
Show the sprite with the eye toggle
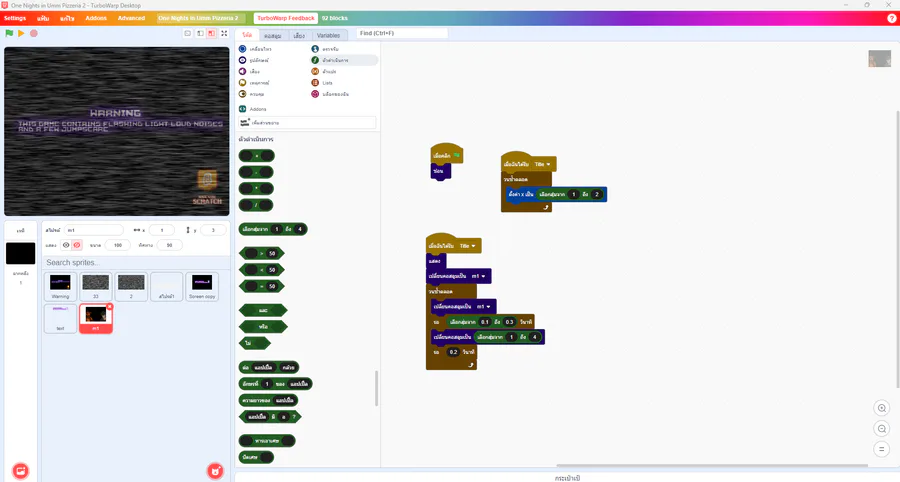(66, 245)
